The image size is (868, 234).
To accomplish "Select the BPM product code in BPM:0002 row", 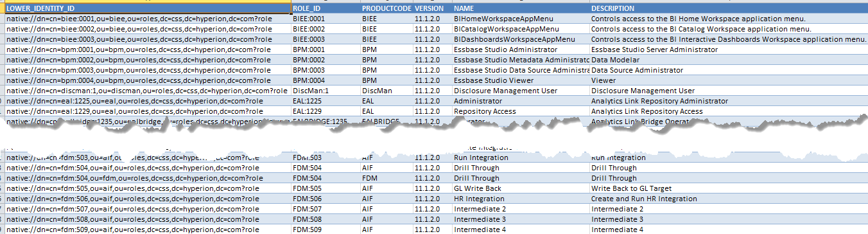I will tap(386, 60).
